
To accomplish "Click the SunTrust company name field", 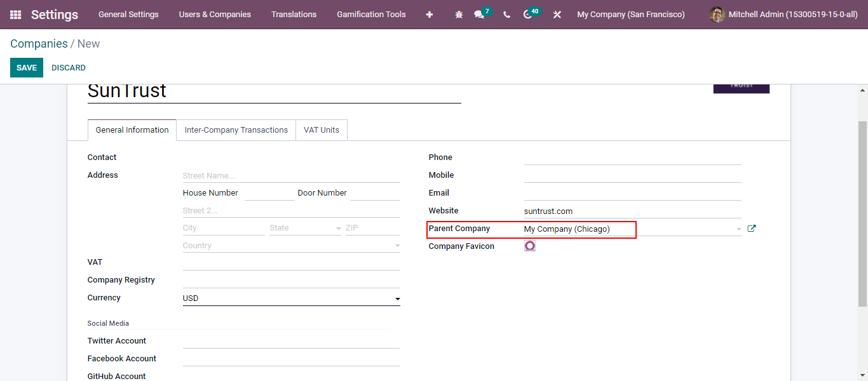I will (275, 92).
